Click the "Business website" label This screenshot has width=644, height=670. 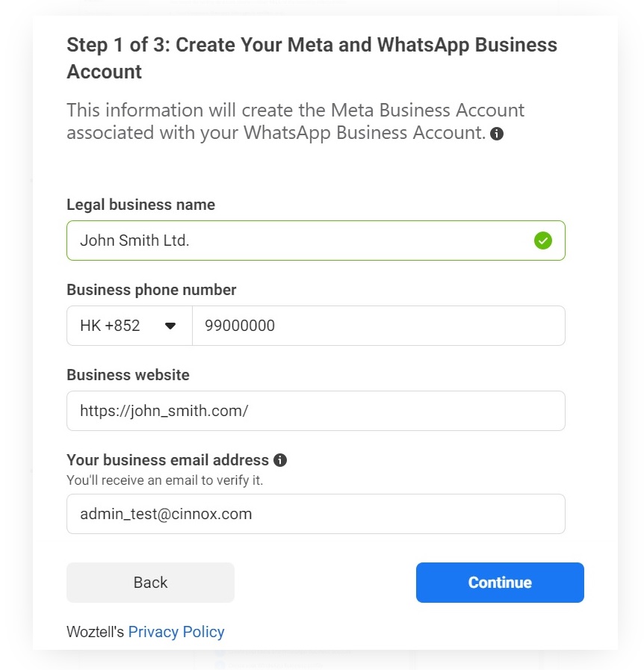tap(128, 375)
